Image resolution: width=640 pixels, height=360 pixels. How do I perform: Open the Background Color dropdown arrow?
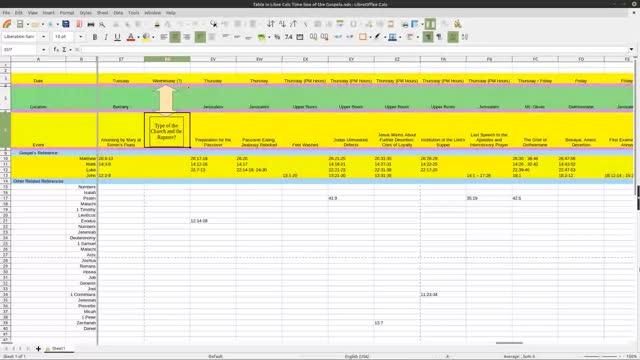pos(153,37)
